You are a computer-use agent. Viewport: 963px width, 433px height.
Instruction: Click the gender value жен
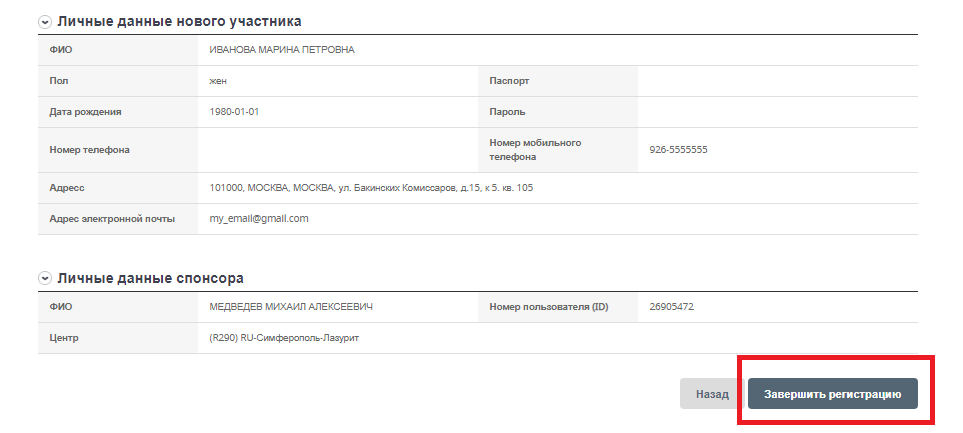(x=218, y=81)
